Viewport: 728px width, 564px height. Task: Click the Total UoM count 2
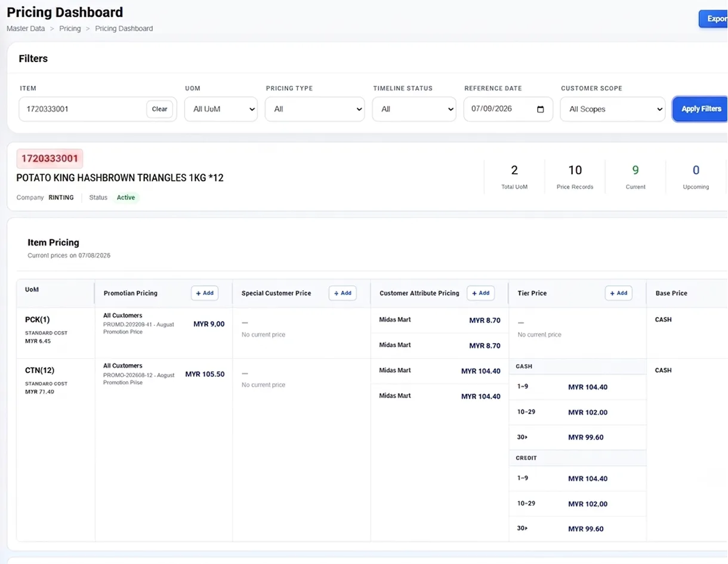click(514, 170)
